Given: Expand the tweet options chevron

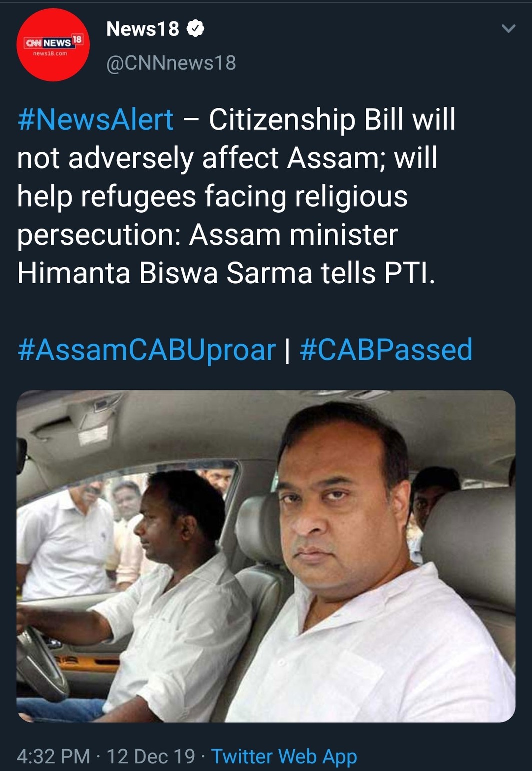Looking at the screenshot, I should coord(508,29).
